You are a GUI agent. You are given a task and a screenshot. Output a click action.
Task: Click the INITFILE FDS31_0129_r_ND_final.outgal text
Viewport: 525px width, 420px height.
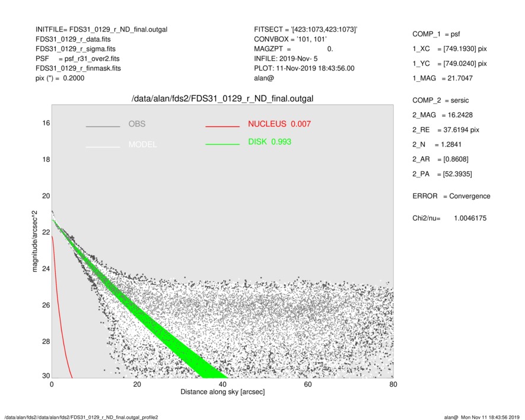(101, 30)
